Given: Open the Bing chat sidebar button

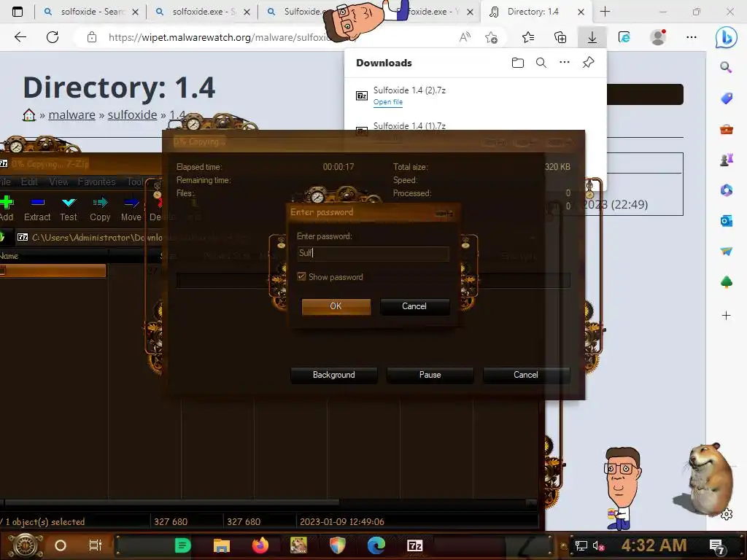Looking at the screenshot, I should click(726, 37).
